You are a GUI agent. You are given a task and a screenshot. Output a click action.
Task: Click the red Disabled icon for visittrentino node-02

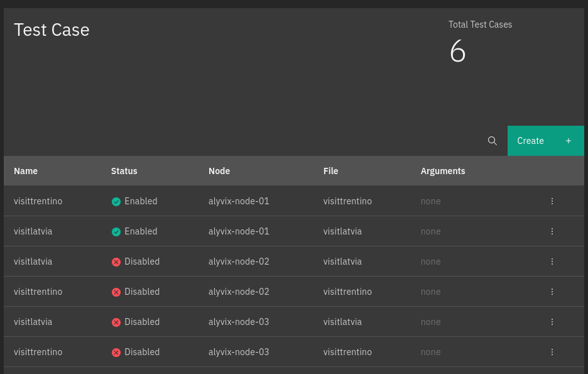click(116, 292)
